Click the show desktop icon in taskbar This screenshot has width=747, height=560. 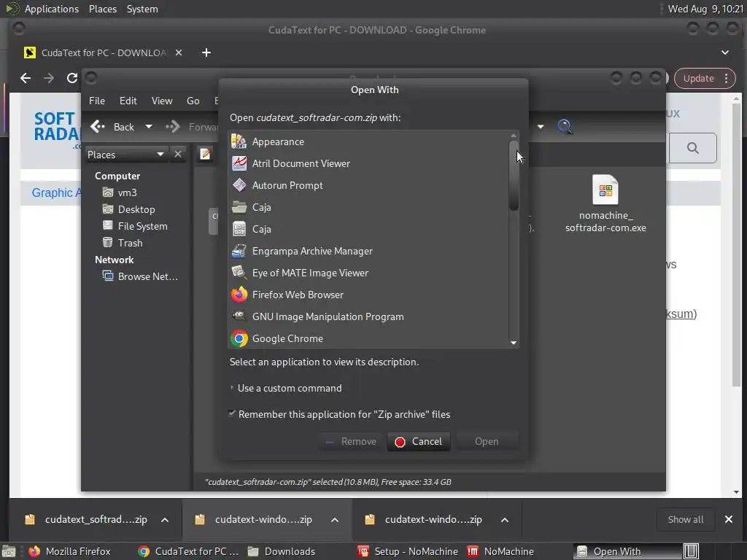[9, 551]
